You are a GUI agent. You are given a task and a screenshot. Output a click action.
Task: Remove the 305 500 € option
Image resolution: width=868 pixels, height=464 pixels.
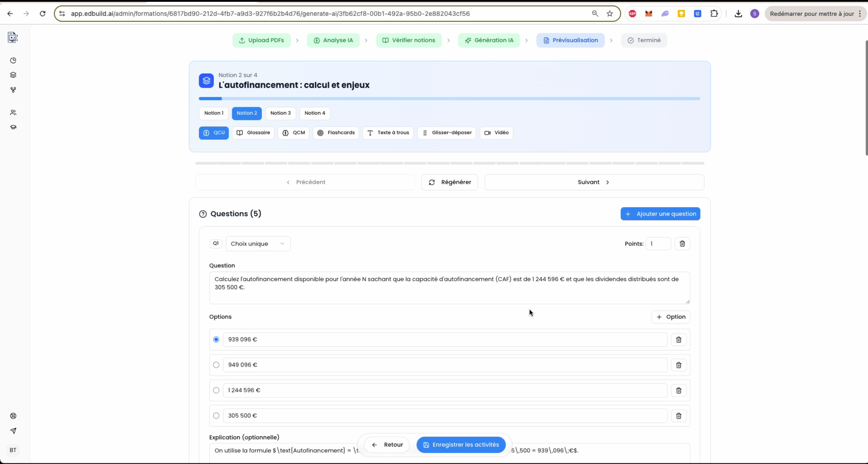pos(678,416)
